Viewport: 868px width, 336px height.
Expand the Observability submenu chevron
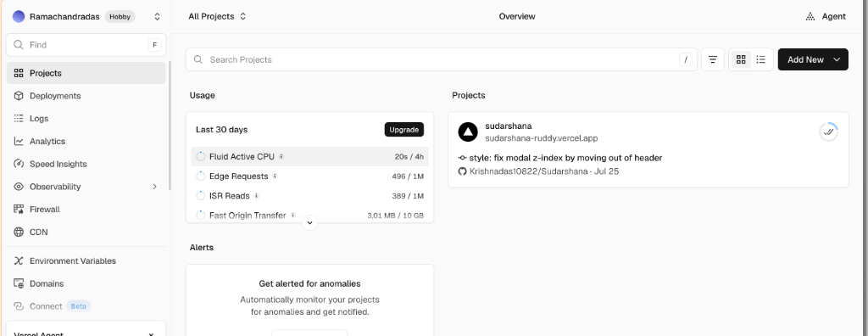coord(155,187)
